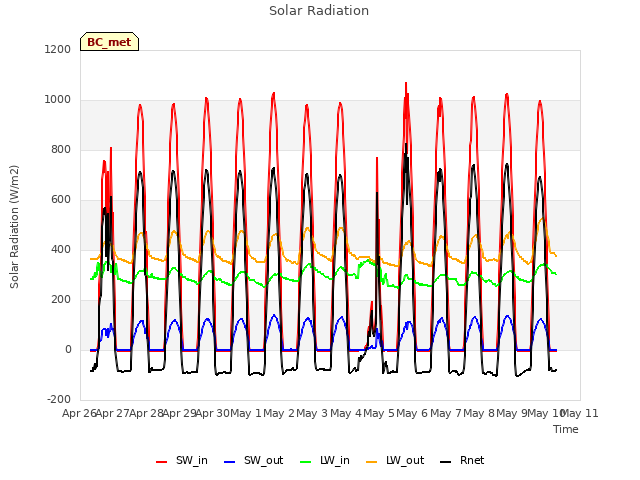Click the black Rnet legend color marker

pos(446,462)
